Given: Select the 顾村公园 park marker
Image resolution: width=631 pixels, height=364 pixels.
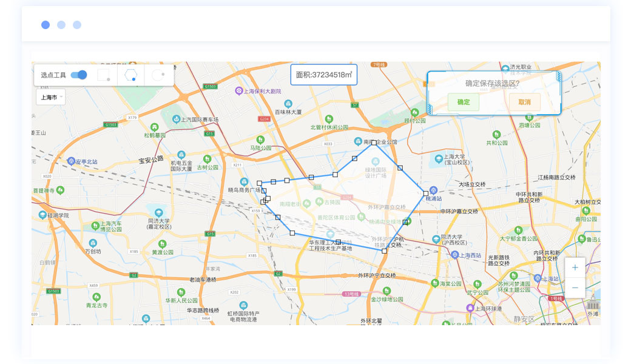Looking at the screenshot, I should [x=415, y=113].
